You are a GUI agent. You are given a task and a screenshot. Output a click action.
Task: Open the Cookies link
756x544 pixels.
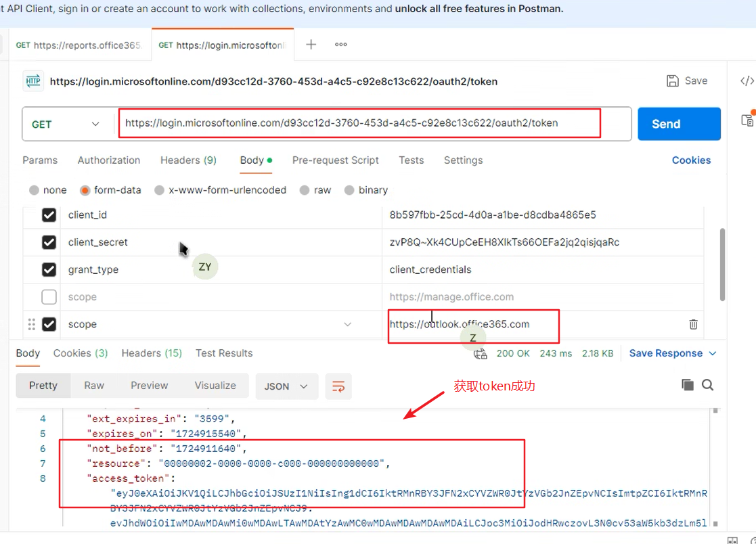(x=691, y=160)
